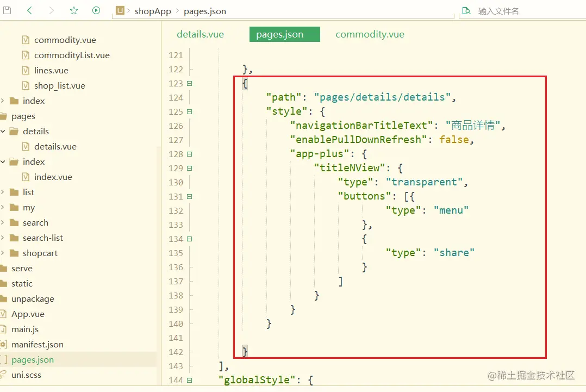Select the serve folder

click(22, 269)
